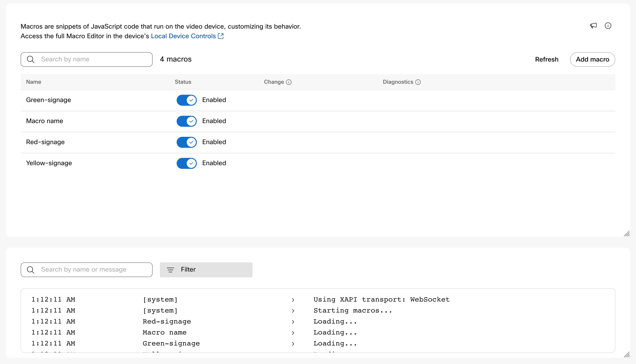Viewport: 636px width, 364px height.
Task: Click the macros search by name input field
Action: 87,59
